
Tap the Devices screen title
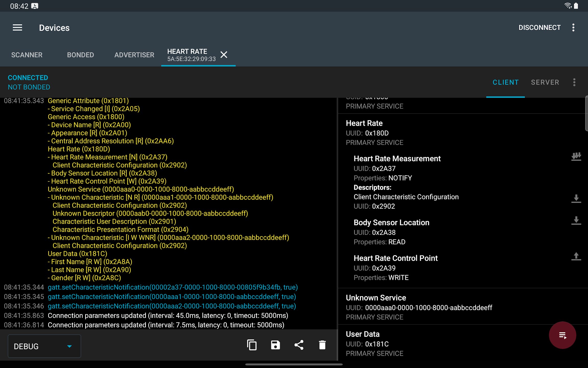(54, 28)
